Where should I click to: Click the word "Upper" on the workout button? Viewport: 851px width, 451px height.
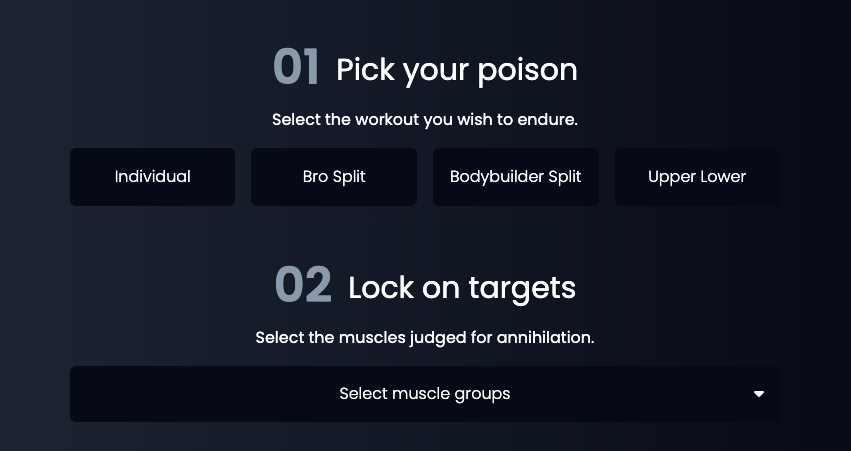670,177
